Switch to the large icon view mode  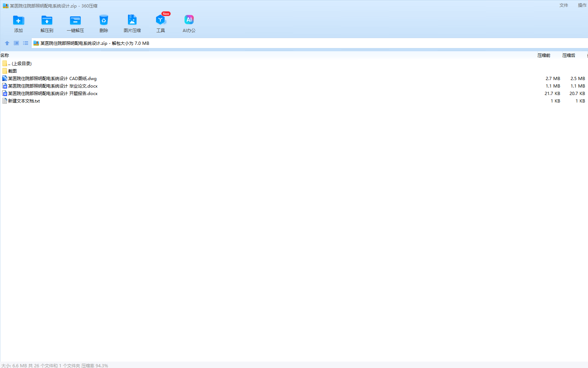click(16, 43)
